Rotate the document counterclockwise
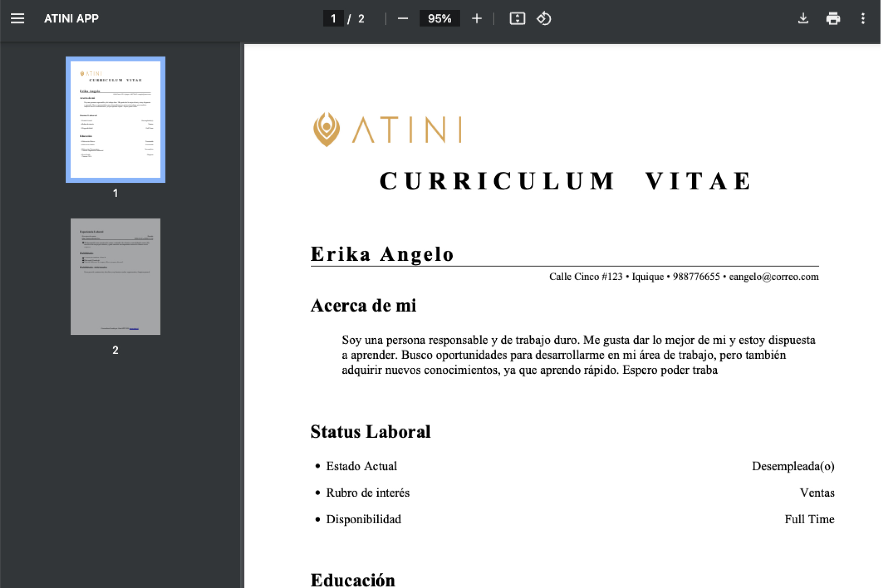The image size is (882, 588). (543, 18)
